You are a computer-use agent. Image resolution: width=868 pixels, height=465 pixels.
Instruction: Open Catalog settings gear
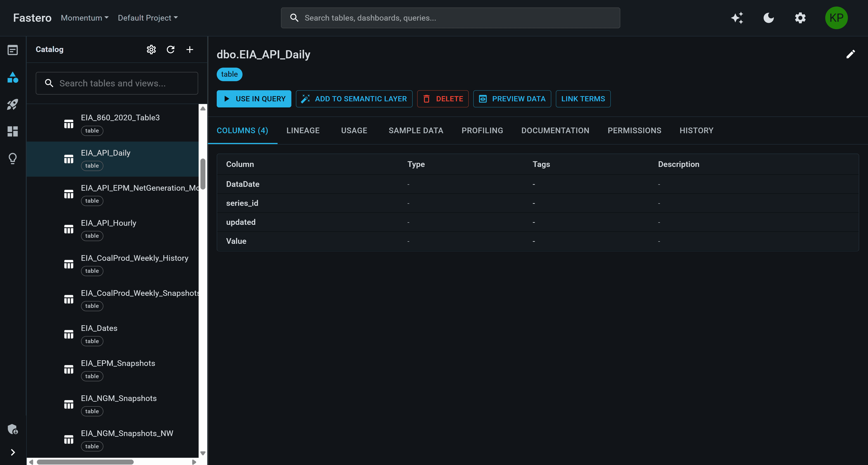point(151,49)
